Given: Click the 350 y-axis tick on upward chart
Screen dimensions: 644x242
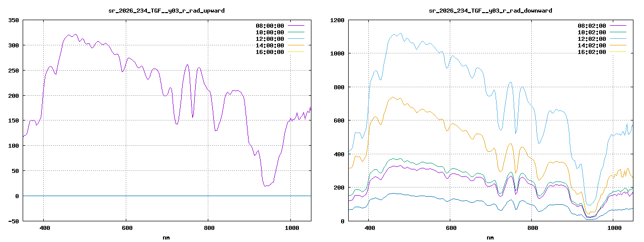Looking at the screenshot, I should (x=14, y=20).
